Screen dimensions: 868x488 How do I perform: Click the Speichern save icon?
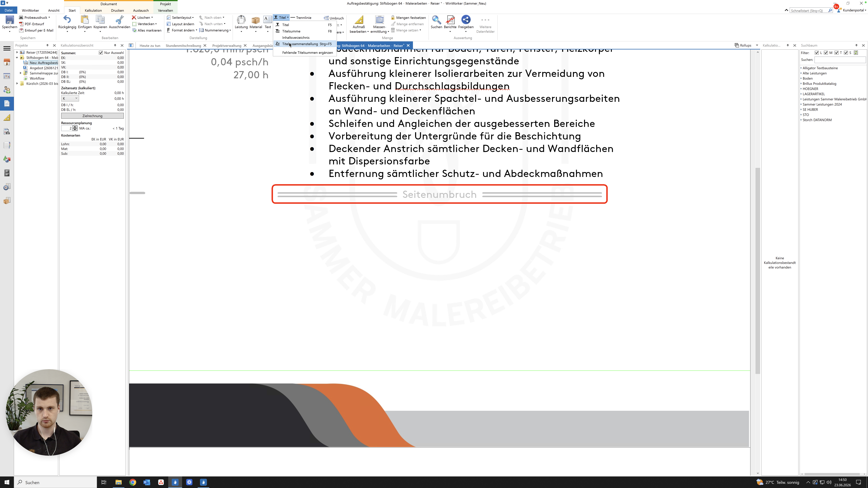pyautogui.click(x=9, y=20)
